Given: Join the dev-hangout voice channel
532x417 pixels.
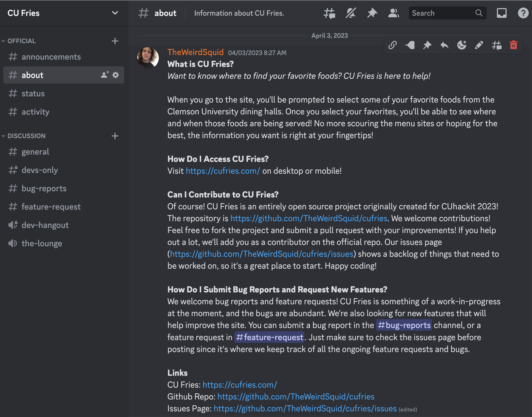Looking at the screenshot, I should coord(64,225).
